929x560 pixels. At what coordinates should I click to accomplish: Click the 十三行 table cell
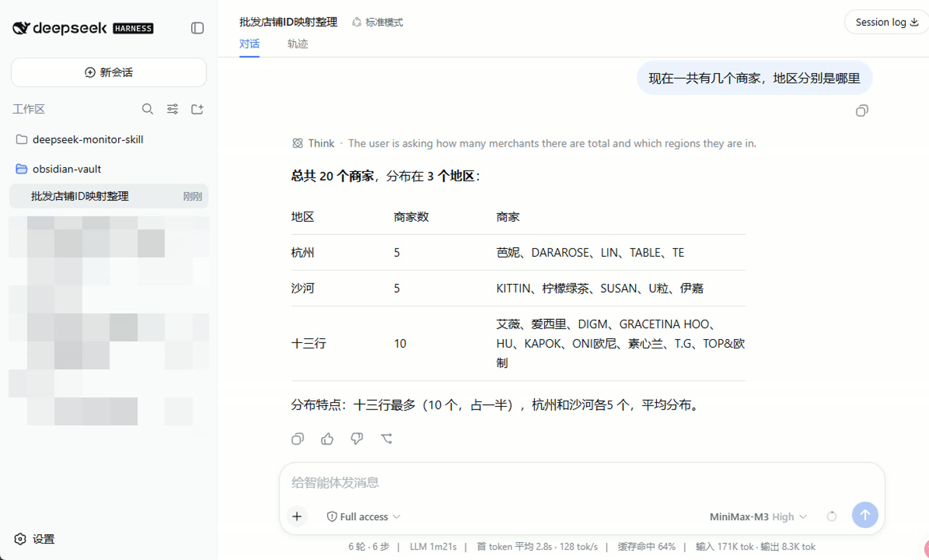(309, 343)
